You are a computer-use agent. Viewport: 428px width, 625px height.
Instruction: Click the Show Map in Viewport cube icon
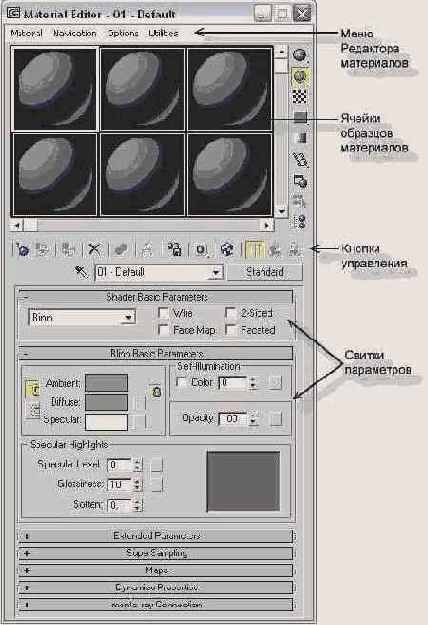pyautogui.click(x=227, y=250)
